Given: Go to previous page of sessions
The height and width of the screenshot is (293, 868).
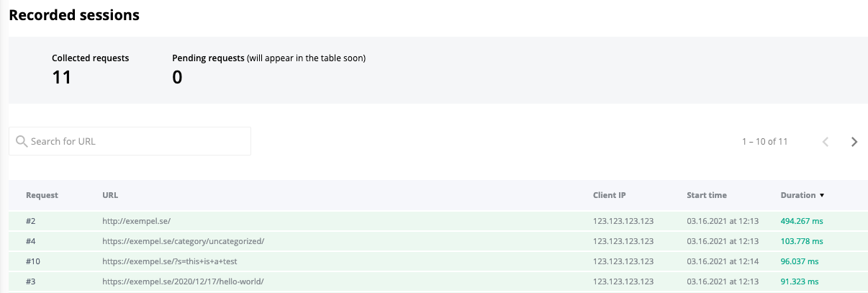Looking at the screenshot, I should [826, 142].
